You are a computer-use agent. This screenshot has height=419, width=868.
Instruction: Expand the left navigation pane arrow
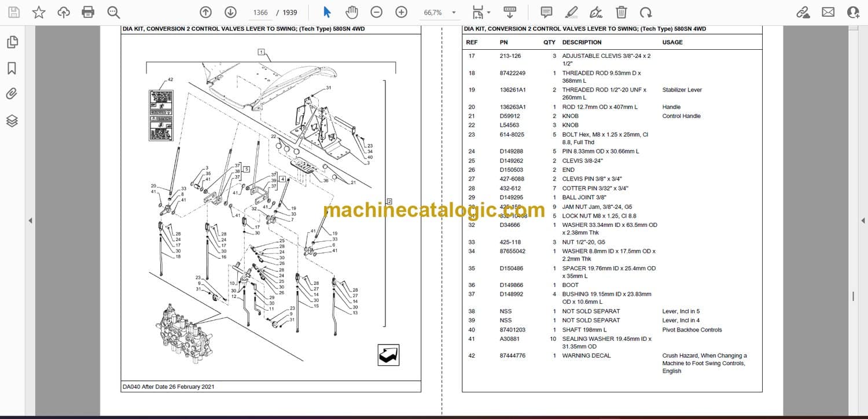coord(30,220)
